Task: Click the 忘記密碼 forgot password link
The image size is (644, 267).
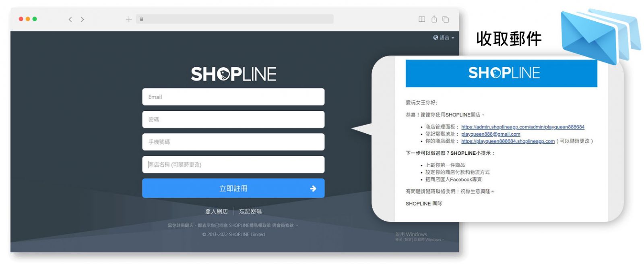Action: pyautogui.click(x=250, y=211)
